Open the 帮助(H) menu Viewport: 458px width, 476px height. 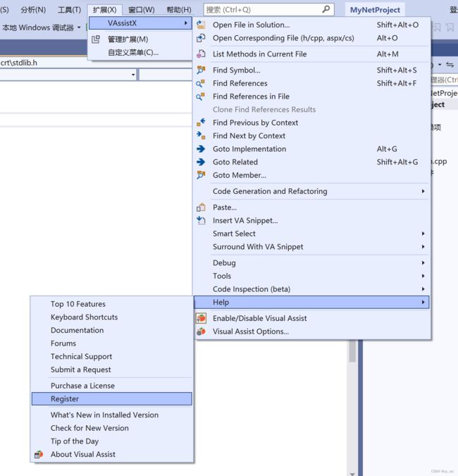pyautogui.click(x=179, y=10)
